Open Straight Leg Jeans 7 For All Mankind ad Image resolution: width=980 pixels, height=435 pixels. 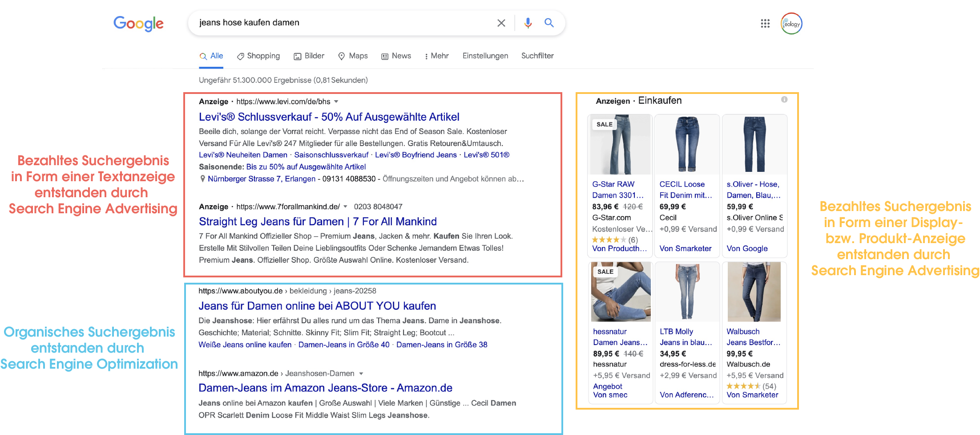[318, 222]
